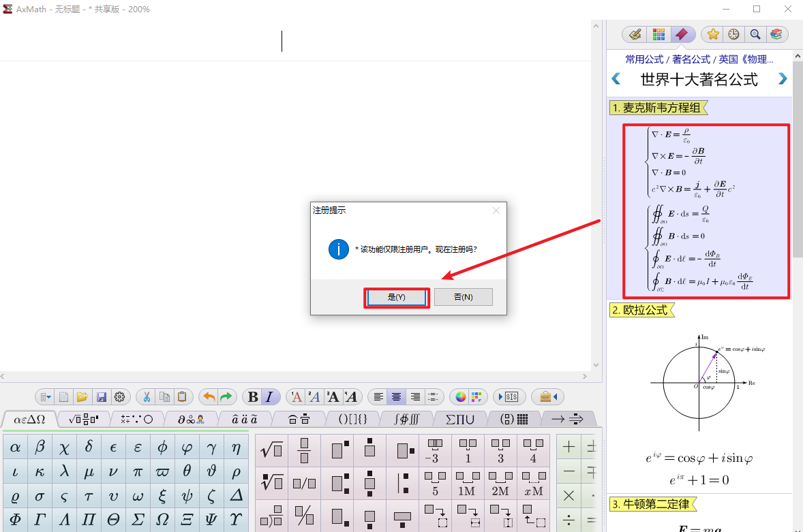Open file with the yellow folder icon
803x532 pixels.
(82, 396)
